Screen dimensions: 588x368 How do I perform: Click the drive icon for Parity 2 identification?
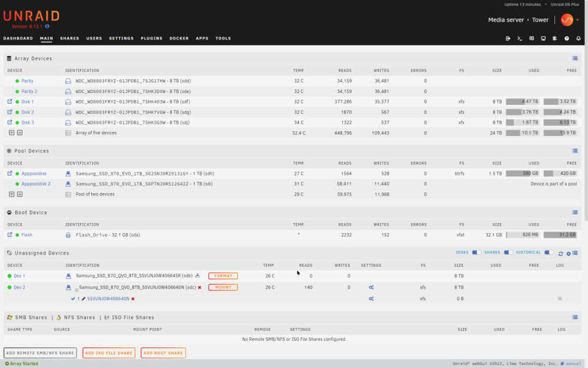pyautogui.click(x=68, y=91)
